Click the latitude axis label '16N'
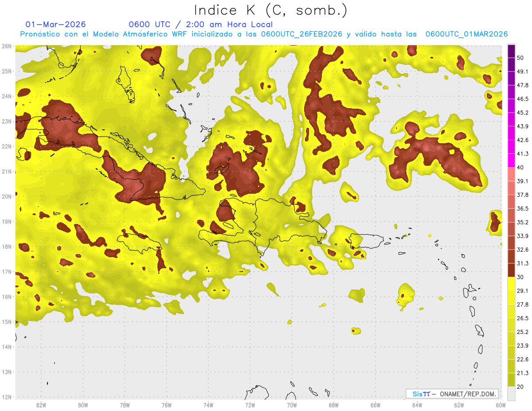 pos(7,297)
